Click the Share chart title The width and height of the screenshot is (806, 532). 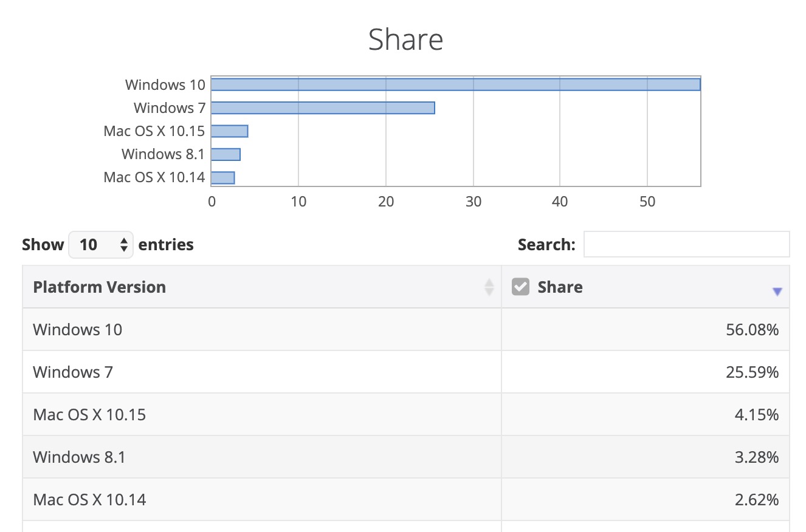click(x=405, y=40)
